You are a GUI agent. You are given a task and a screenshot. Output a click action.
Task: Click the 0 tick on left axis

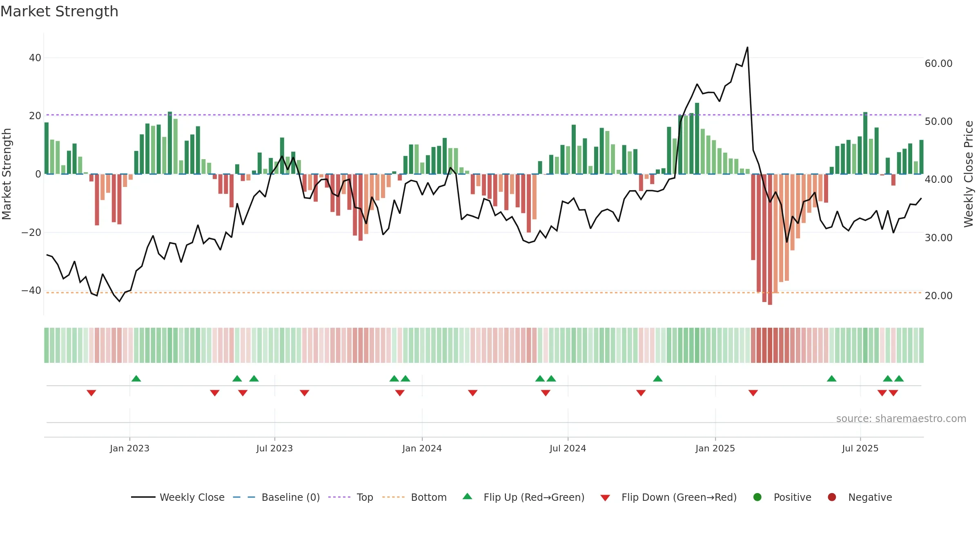click(38, 174)
